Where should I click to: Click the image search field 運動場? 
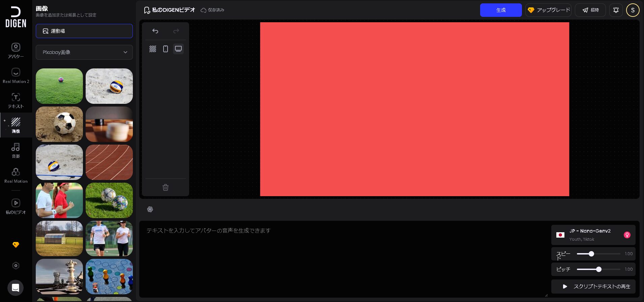84,31
